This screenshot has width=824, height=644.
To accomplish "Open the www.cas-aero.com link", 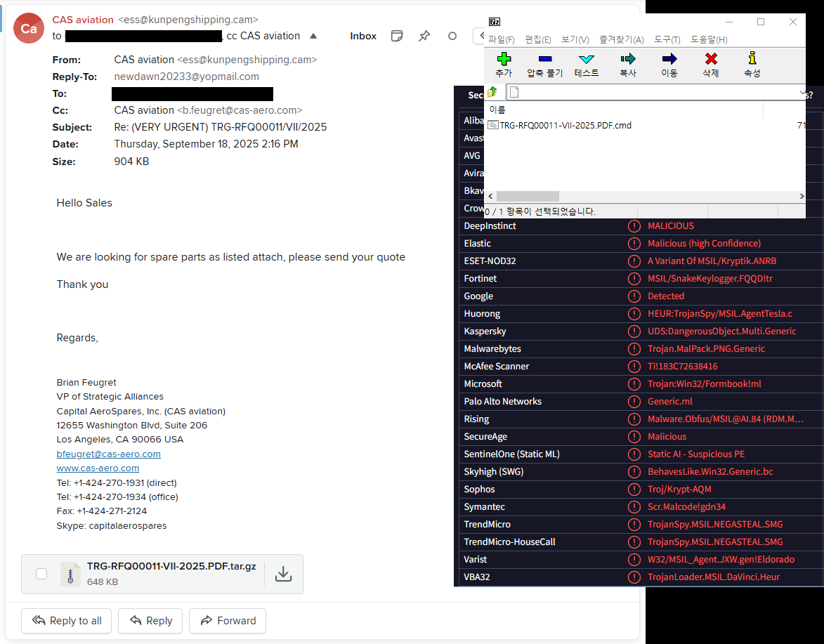I will pos(98,468).
